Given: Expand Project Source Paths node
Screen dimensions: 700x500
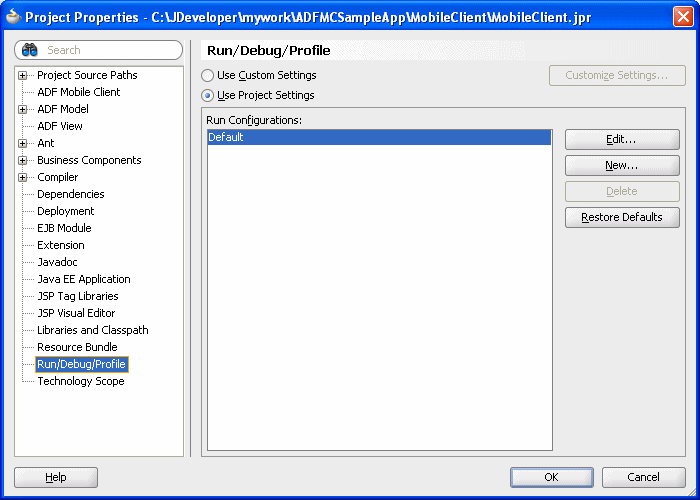Looking at the screenshot, I should point(22,75).
